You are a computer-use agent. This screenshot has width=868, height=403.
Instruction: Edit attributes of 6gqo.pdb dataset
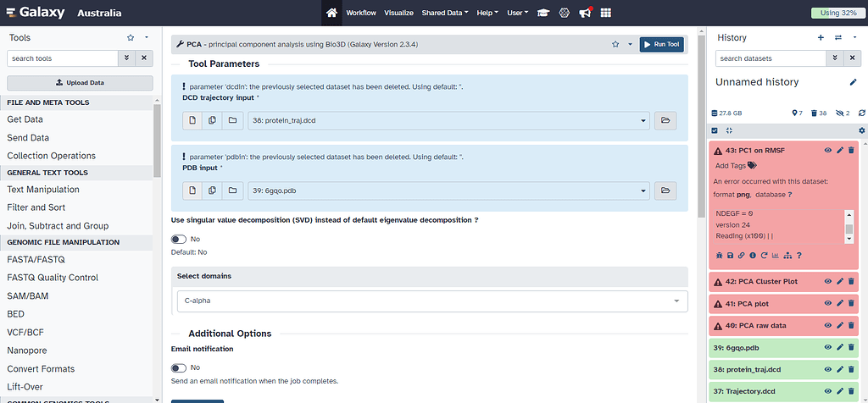click(x=839, y=347)
